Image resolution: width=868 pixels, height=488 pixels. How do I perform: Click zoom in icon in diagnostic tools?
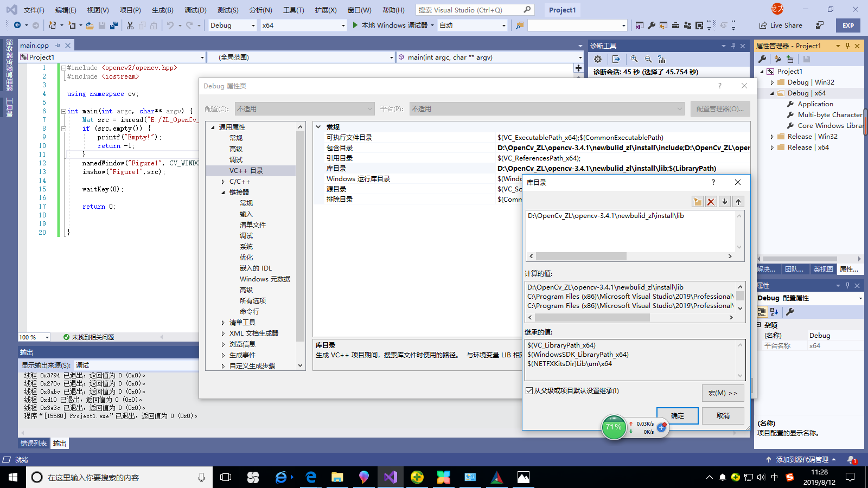(x=634, y=59)
